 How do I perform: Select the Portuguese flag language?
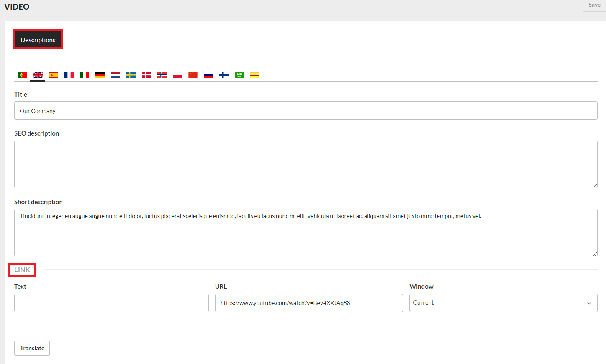coord(23,75)
